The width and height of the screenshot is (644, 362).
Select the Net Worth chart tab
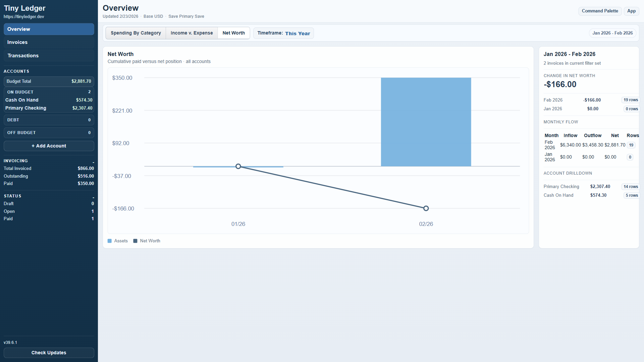point(233,33)
